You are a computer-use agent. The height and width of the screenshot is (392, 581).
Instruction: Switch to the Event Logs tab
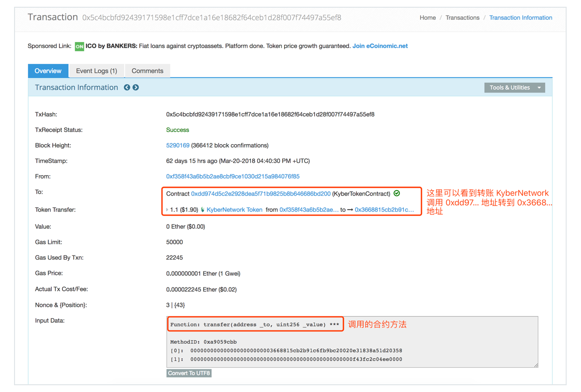pos(96,71)
